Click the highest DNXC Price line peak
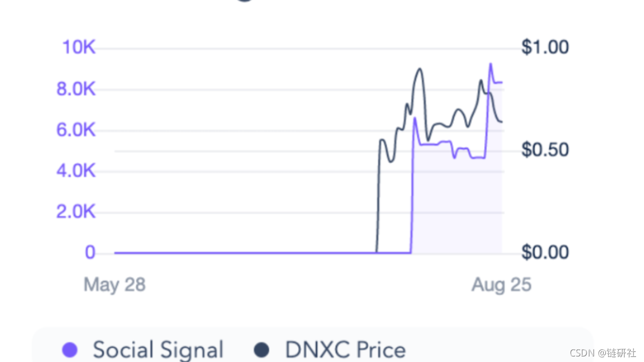 (420, 69)
